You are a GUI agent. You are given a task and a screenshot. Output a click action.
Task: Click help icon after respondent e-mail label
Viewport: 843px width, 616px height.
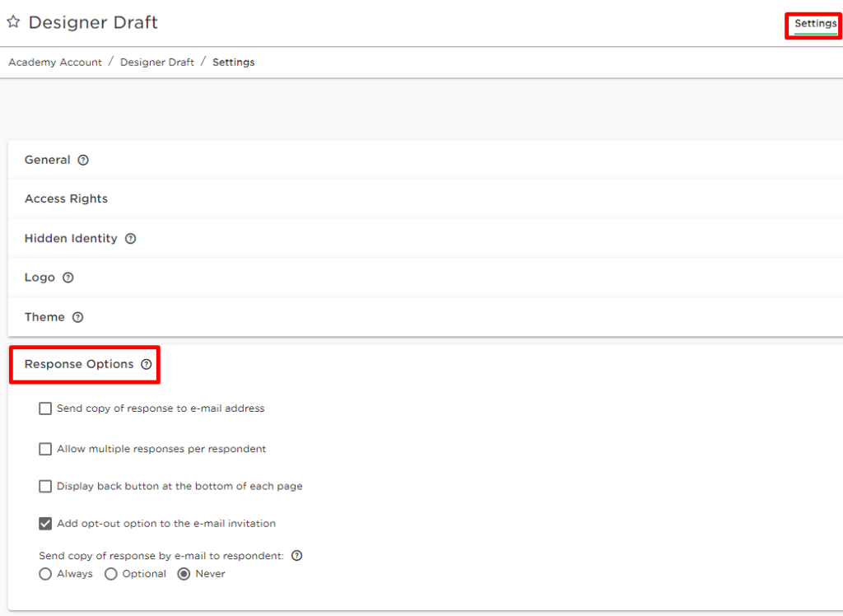point(296,556)
